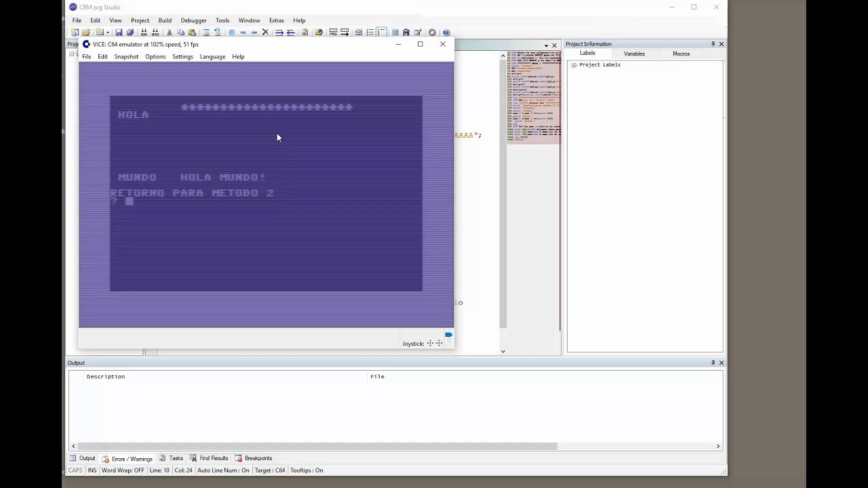
Task: Click the Save All toolbar icon
Action: pos(130,33)
